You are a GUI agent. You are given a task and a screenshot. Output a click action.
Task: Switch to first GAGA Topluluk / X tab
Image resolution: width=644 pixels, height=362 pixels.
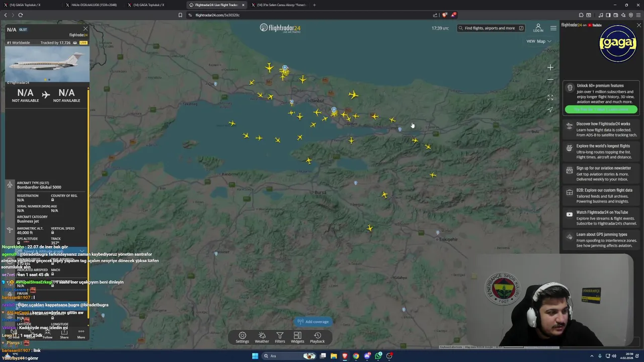pos(30,5)
